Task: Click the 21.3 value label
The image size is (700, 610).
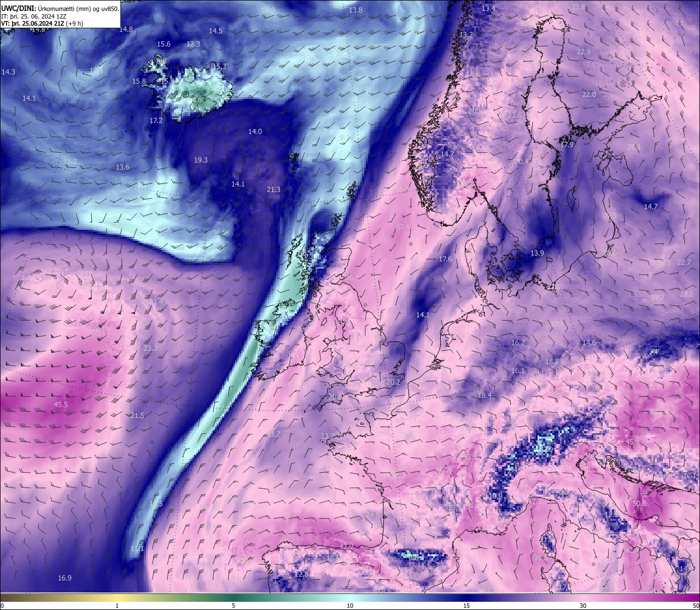Action: [x=273, y=190]
